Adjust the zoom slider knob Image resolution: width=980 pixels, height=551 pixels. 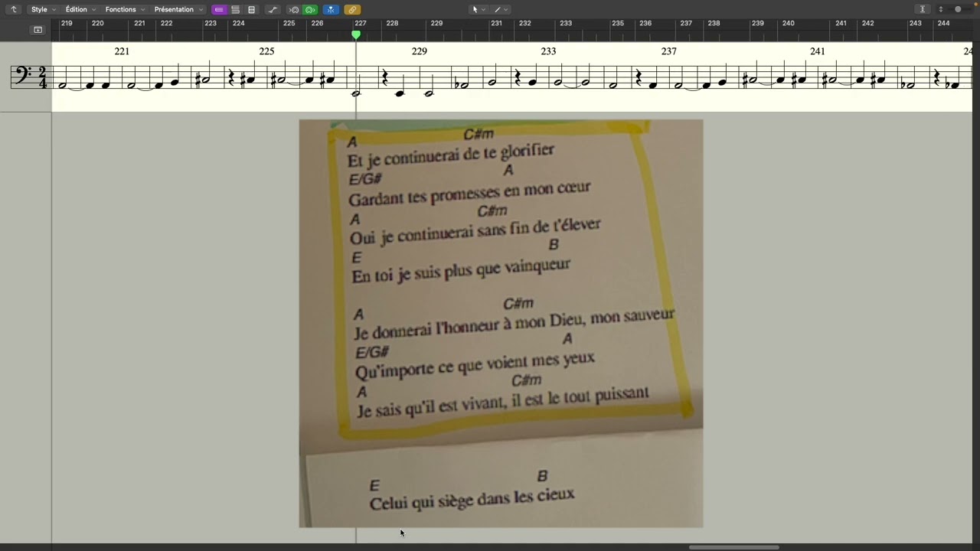[x=958, y=9]
